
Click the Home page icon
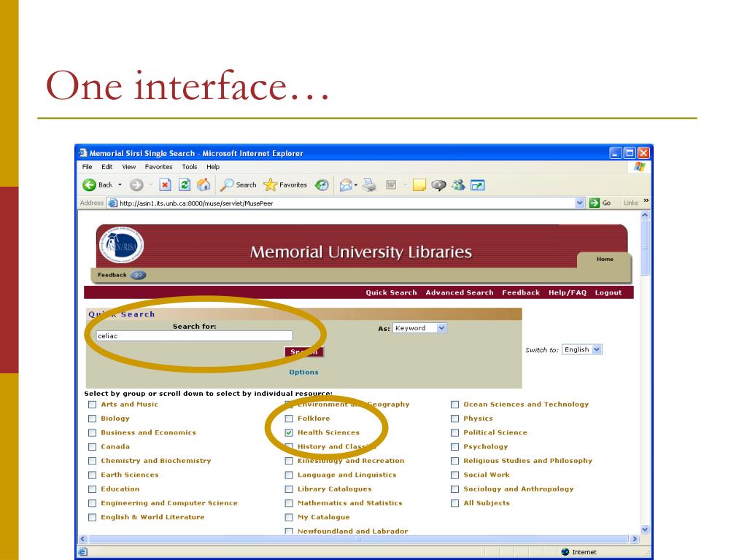204,184
